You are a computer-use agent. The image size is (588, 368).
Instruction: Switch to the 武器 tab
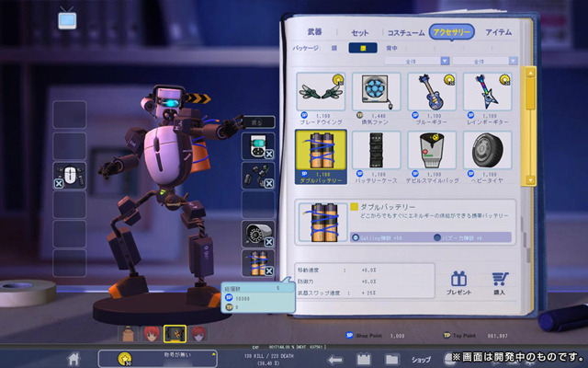click(314, 32)
